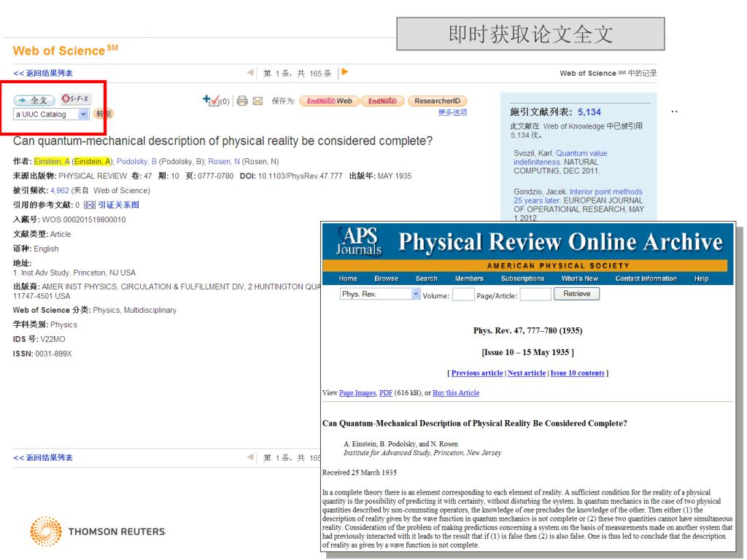Open Contact Information menu item
This screenshot has height=560, width=747.
pos(646,279)
